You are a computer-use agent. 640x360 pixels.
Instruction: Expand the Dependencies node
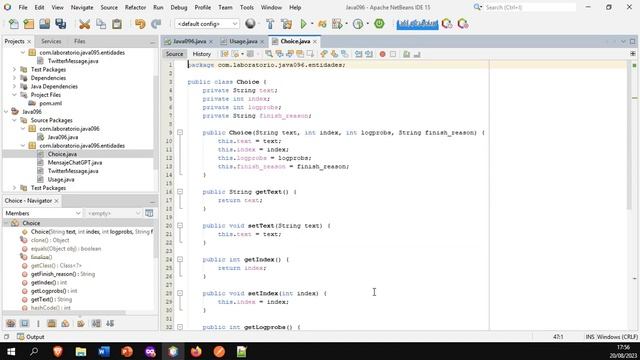tap(14, 78)
